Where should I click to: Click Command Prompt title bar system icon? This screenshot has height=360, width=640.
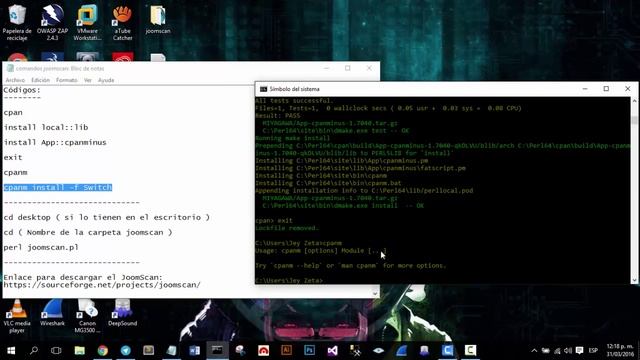tap(263, 89)
